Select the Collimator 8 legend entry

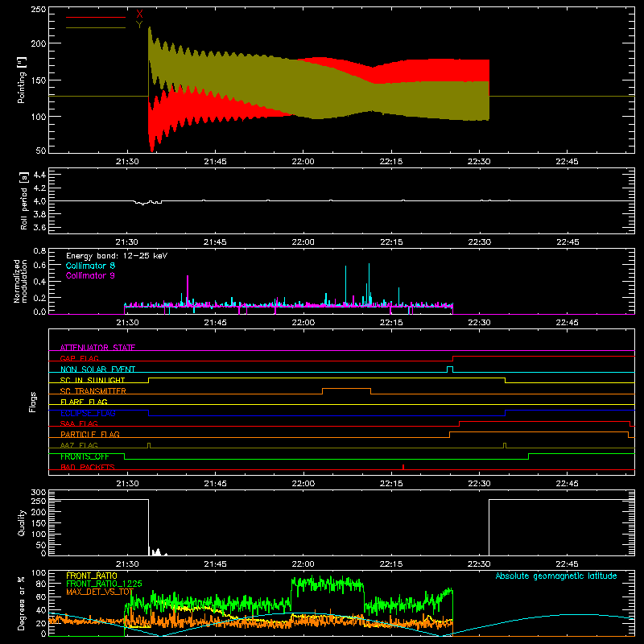(90, 266)
